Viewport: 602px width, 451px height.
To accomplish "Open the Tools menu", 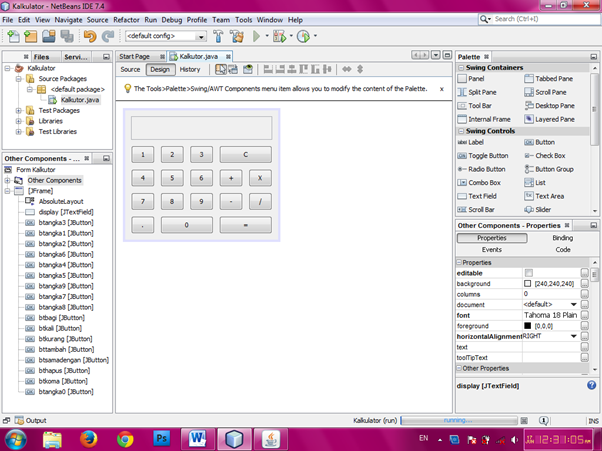I will 243,20.
